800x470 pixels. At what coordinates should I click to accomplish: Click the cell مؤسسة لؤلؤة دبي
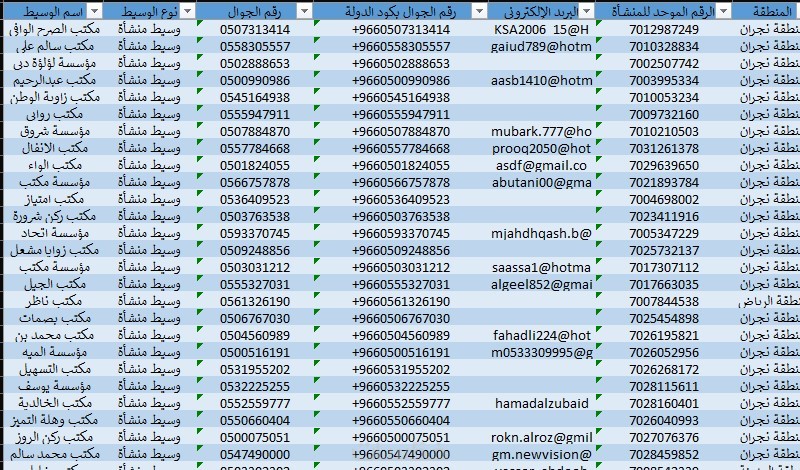pyautogui.click(x=53, y=63)
